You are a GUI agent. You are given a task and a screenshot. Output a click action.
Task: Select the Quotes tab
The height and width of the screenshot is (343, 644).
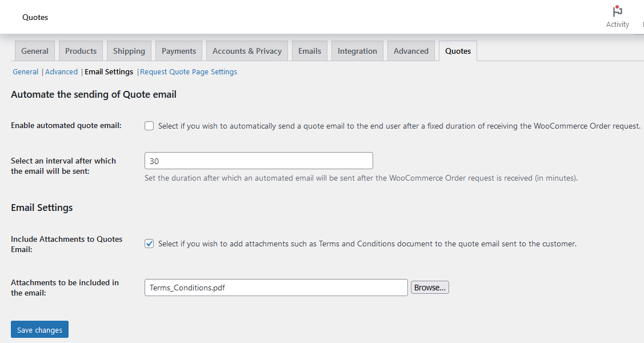[458, 51]
